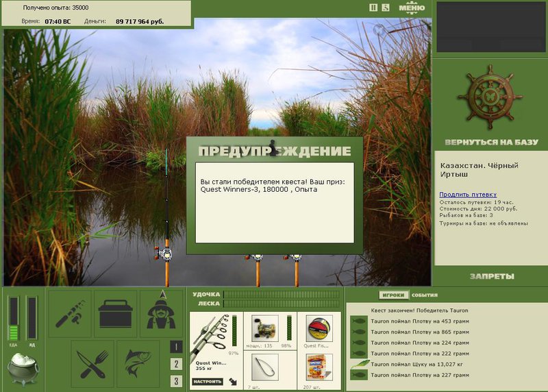Click the УДОЧКА tension bar
This screenshot has width=548, height=392.
point(282,295)
